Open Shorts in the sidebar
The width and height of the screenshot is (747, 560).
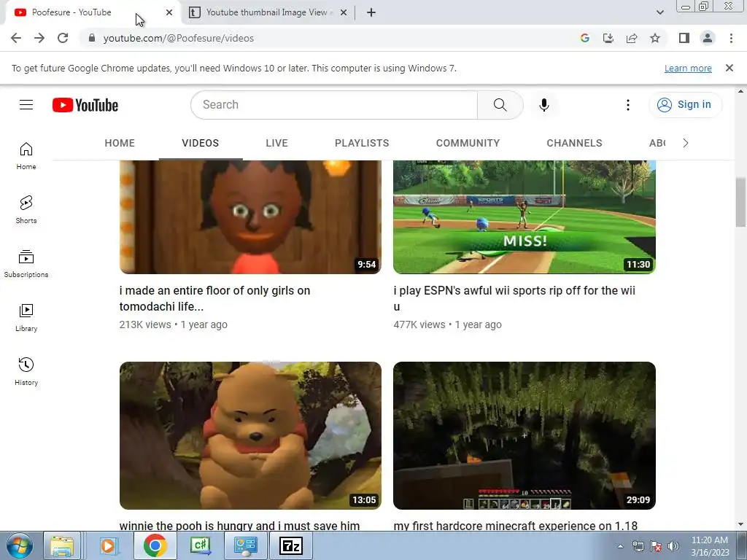click(26, 210)
